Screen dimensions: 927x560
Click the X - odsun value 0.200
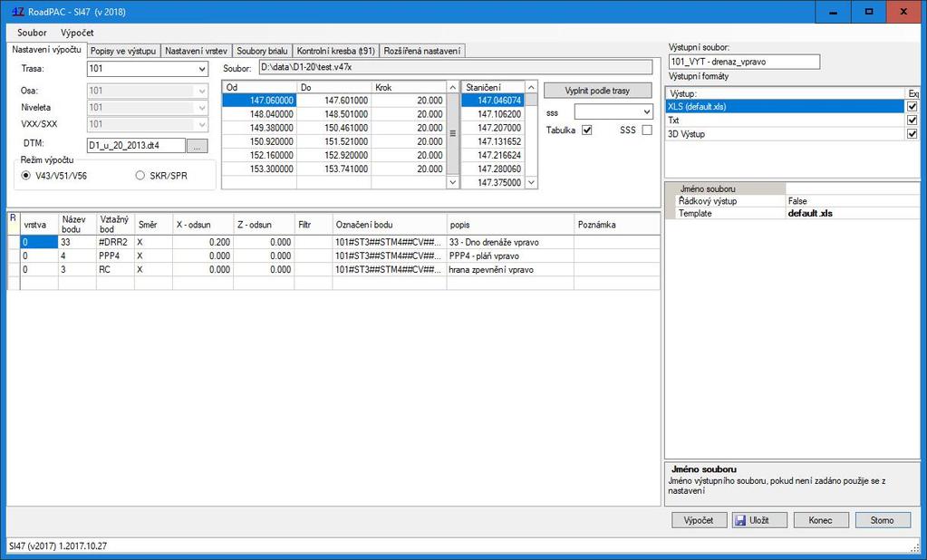pyautogui.click(x=203, y=243)
